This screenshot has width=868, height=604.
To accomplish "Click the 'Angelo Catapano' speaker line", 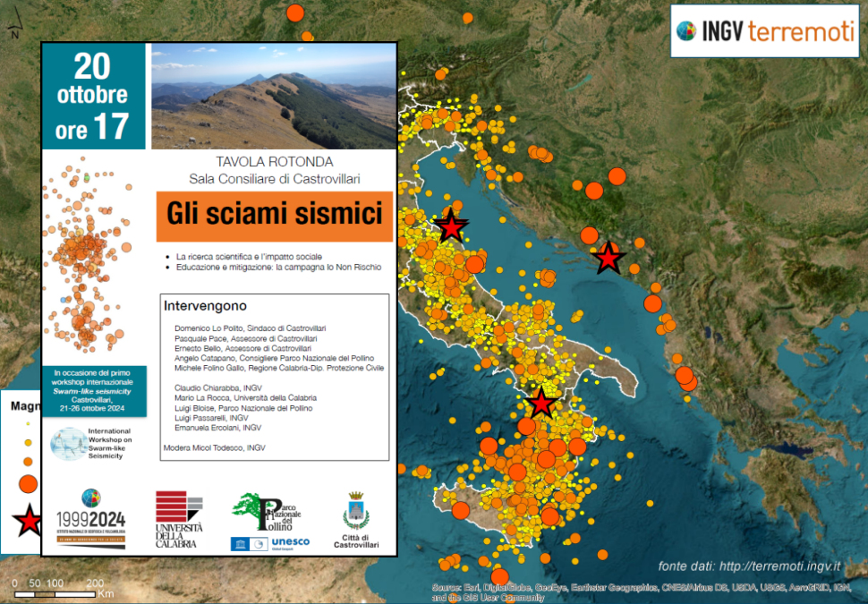I will (x=274, y=358).
